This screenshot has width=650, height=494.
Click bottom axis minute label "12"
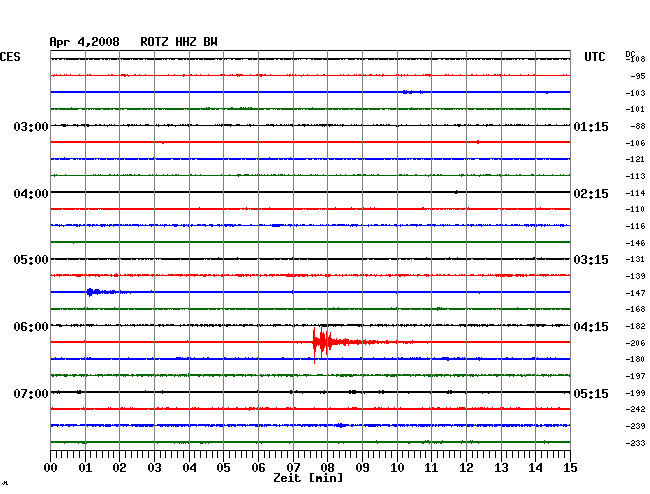click(x=466, y=468)
